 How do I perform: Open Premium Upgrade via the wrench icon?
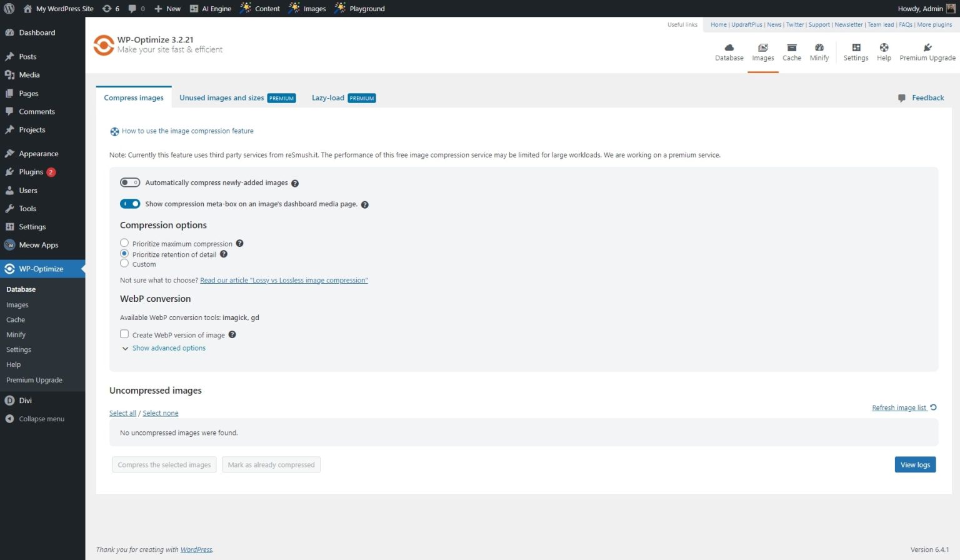click(927, 52)
